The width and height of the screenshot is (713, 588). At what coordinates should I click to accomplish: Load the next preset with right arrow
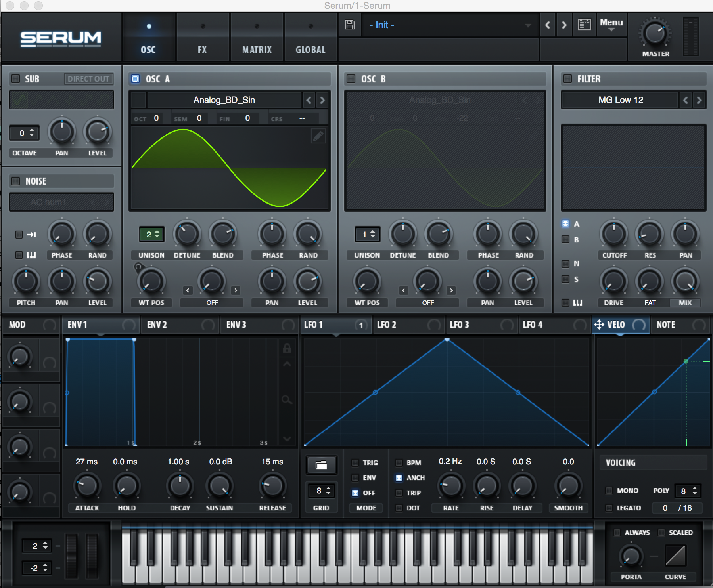(x=564, y=25)
